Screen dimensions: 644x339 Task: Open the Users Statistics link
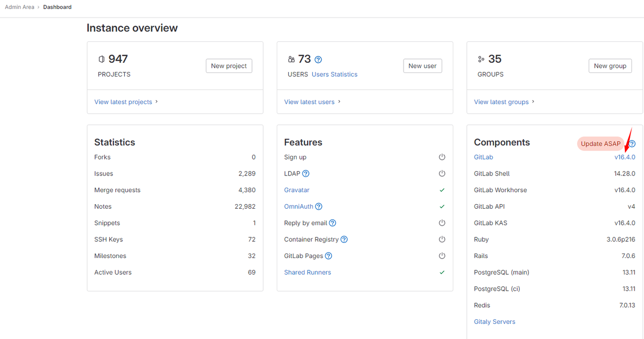click(335, 74)
